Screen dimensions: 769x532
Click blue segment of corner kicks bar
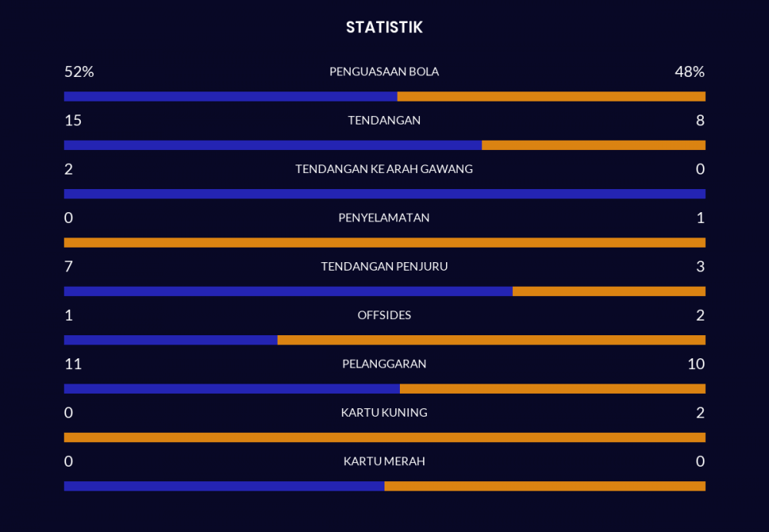(x=288, y=291)
